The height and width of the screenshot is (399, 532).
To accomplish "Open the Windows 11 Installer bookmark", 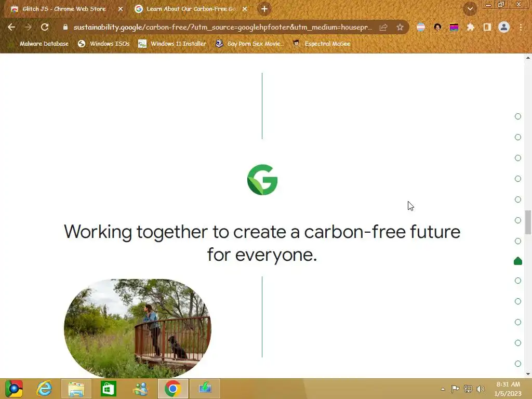I will 172,44.
